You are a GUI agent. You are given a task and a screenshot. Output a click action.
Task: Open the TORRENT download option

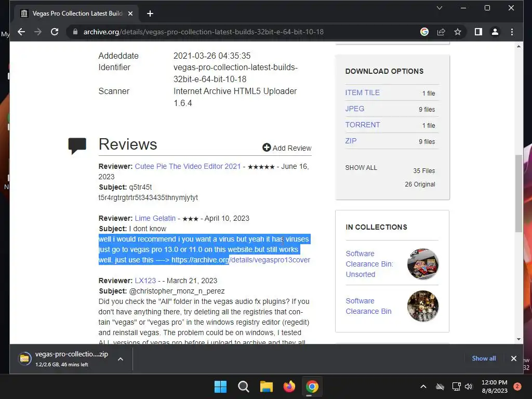pyautogui.click(x=362, y=125)
